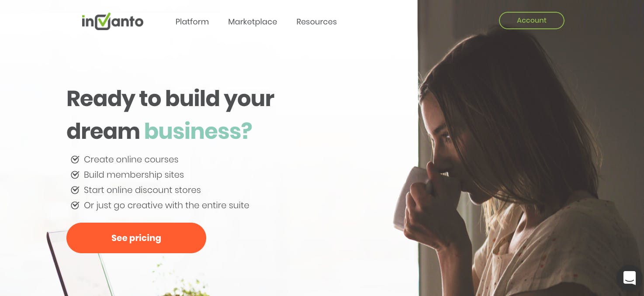Click the Or just go creative line
This screenshot has height=296, width=644.
coord(166,205)
